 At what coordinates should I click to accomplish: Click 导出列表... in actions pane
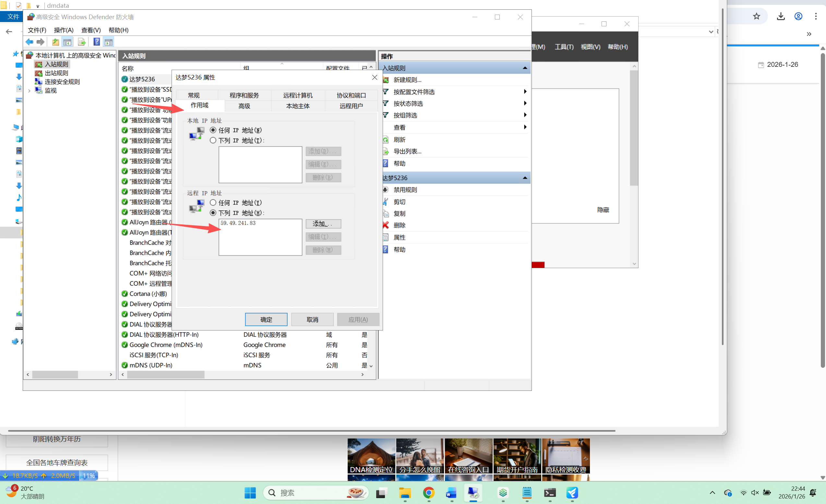pyautogui.click(x=407, y=151)
